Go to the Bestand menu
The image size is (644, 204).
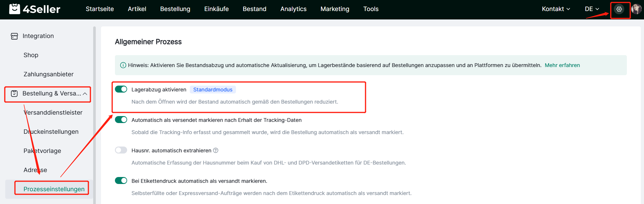[254, 9]
